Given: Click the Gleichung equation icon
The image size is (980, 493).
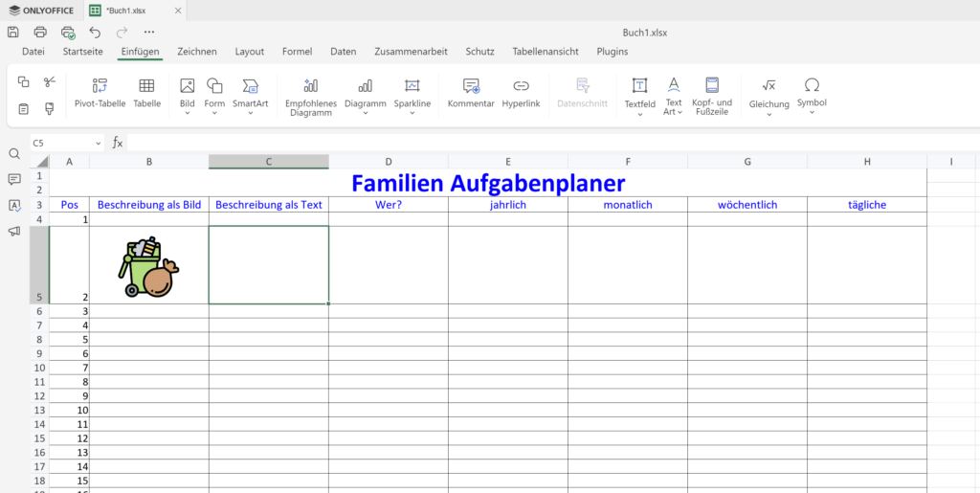Looking at the screenshot, I should click(768, 85).
